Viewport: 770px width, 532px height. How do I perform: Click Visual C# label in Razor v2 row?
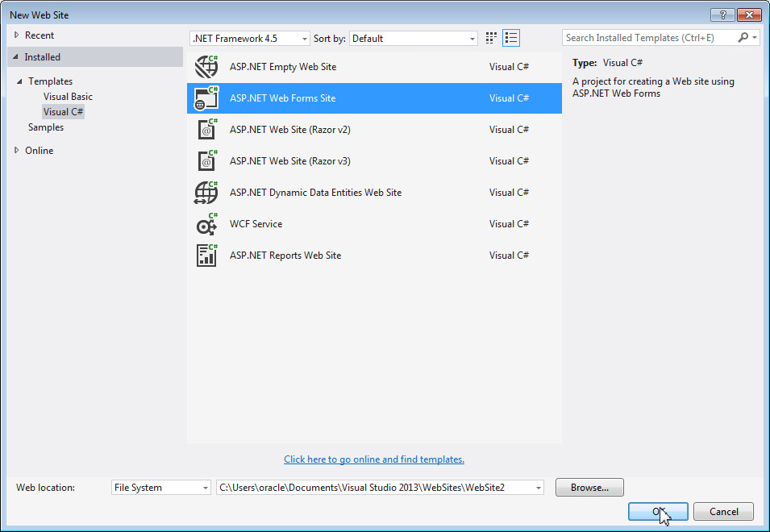point(509,130)
